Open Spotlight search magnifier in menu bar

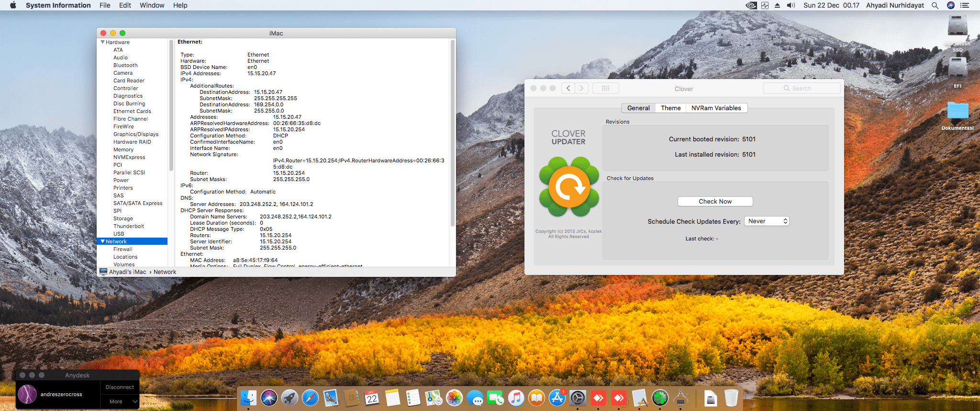point(935,5)
